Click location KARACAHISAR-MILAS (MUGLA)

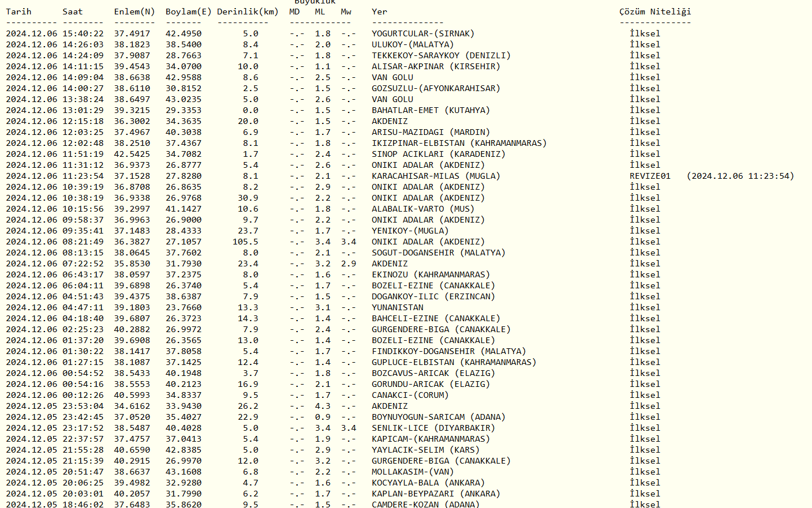(436, 176)
